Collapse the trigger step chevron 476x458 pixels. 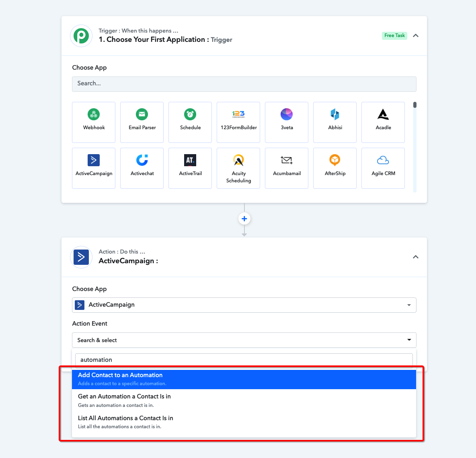pos(416,35)
